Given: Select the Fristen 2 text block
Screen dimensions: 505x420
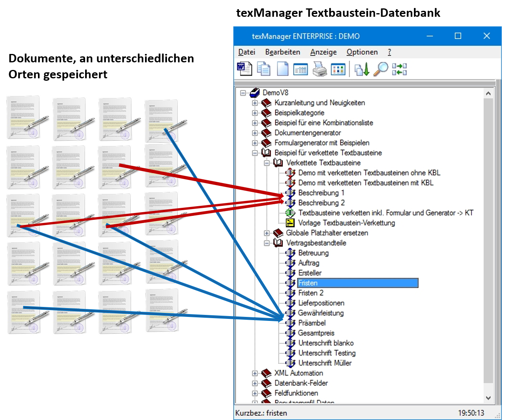Looking at the screenshot, I should 311,293.
